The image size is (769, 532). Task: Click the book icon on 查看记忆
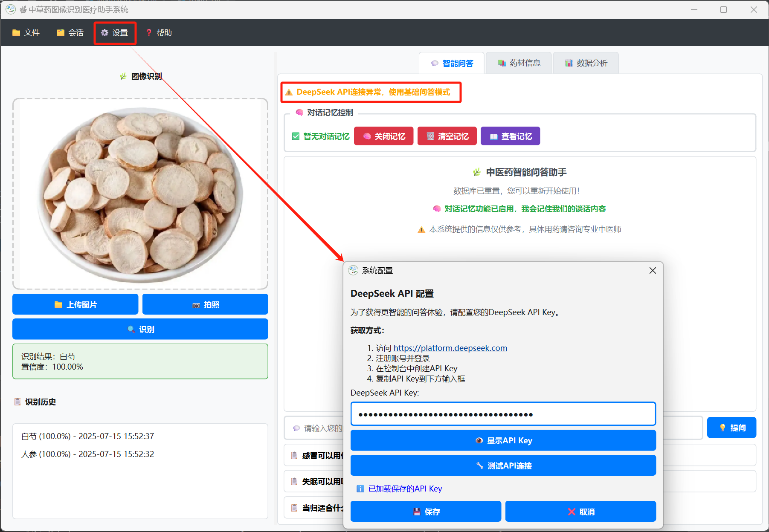pyautogui.click(x=493, y=136)
